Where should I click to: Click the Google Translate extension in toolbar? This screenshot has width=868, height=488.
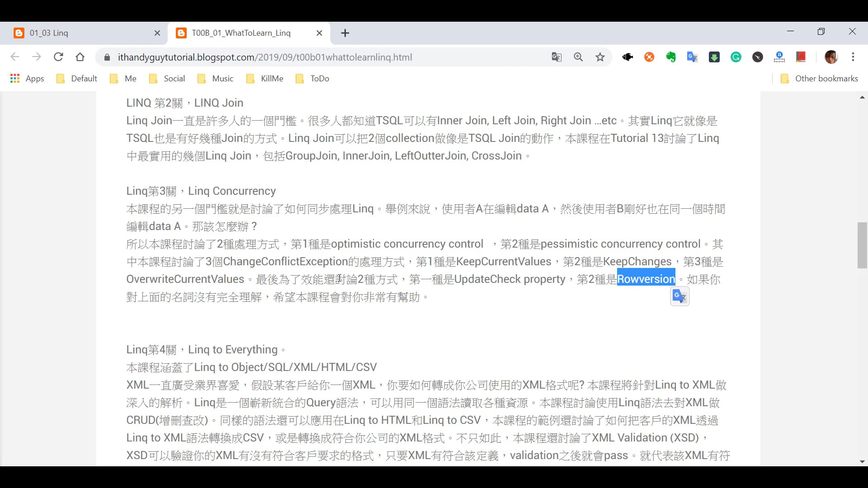point(692,57)
